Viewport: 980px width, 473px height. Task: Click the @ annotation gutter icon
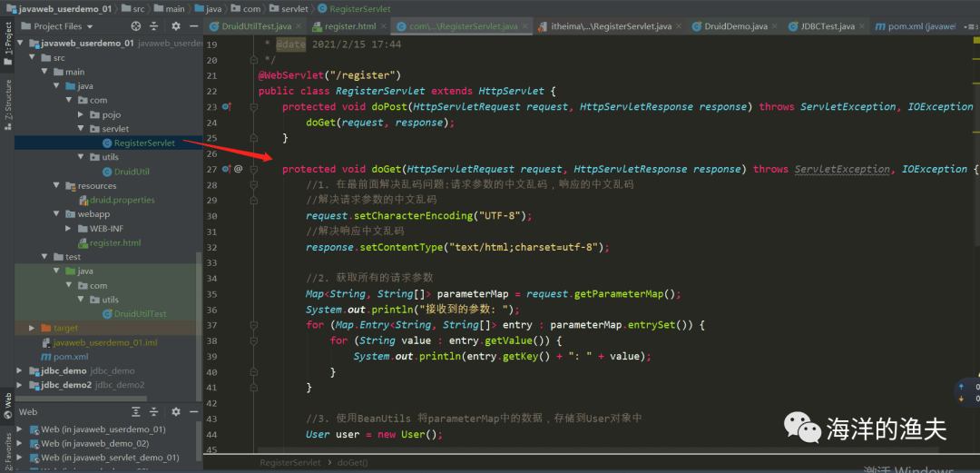(x=238, y=169)
